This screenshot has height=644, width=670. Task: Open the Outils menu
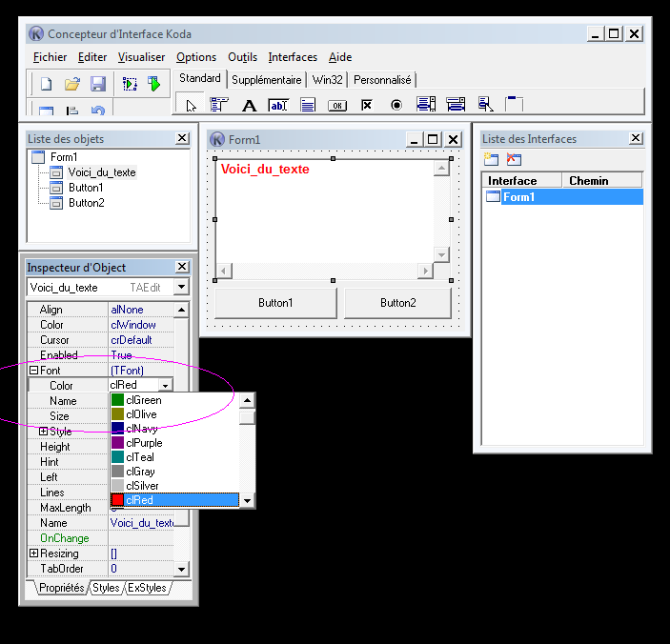tap(242, 57)
